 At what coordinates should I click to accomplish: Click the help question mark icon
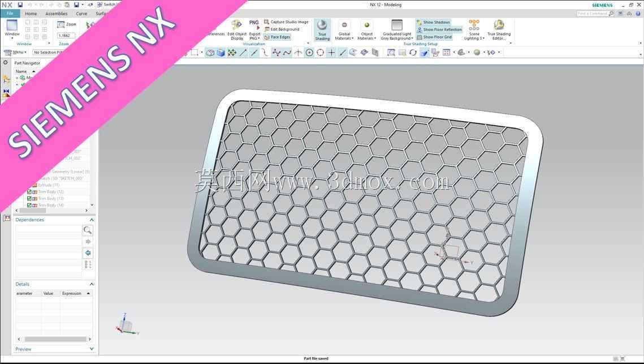click(638, 14)
